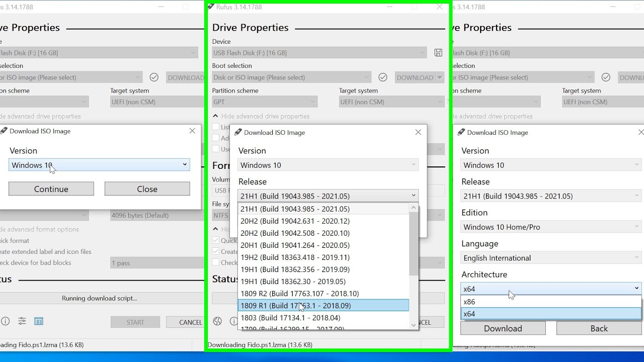Open the 4096 bytes (Default) cluster size dropdown
Viewport: 644px width, 362px height.
(157, 215)
